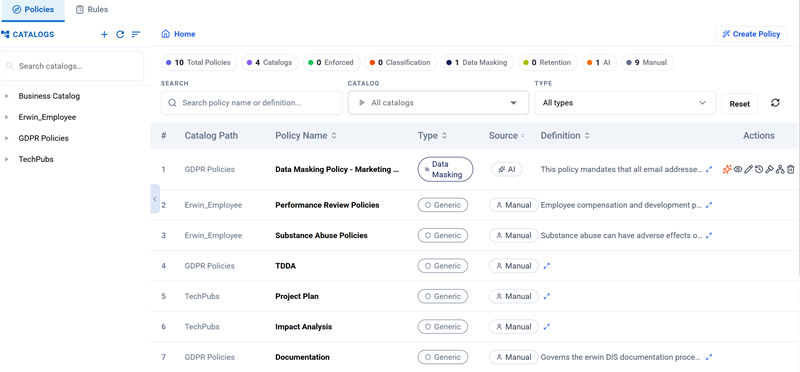This screenshot has height=372, width=800.
Task: Expand the GDPR Policies tree node
Action: click(7, 138)
